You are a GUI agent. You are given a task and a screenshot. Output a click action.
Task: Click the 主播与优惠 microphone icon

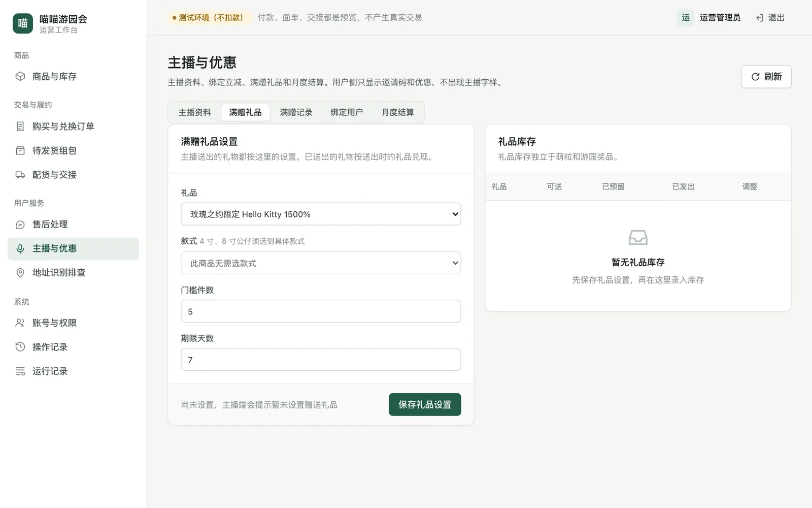click(20, 248)
